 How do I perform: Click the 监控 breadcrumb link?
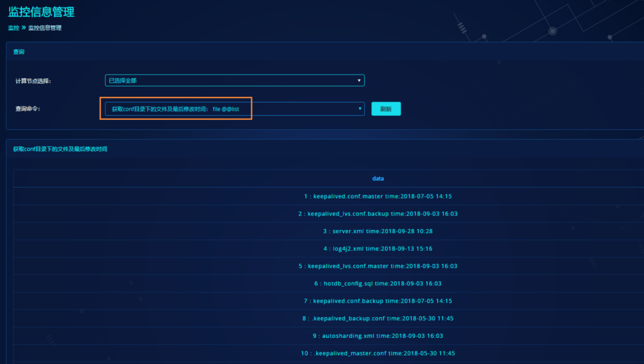coord(14,28)
